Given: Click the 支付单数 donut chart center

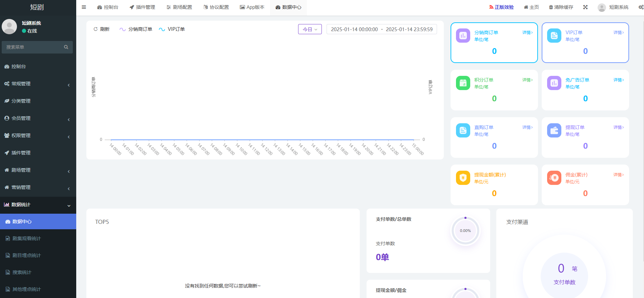Looking at the screenshot, I should [564, 275].
